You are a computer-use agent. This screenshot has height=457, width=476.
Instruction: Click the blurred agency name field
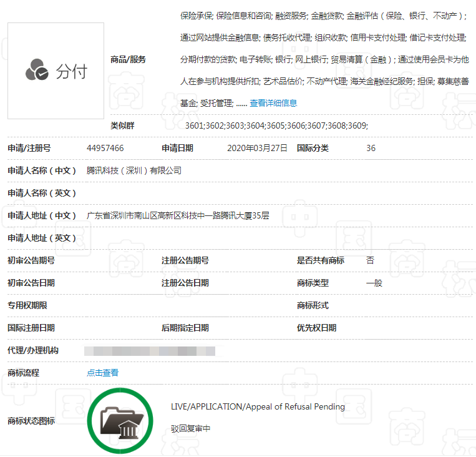pos(150,351)
